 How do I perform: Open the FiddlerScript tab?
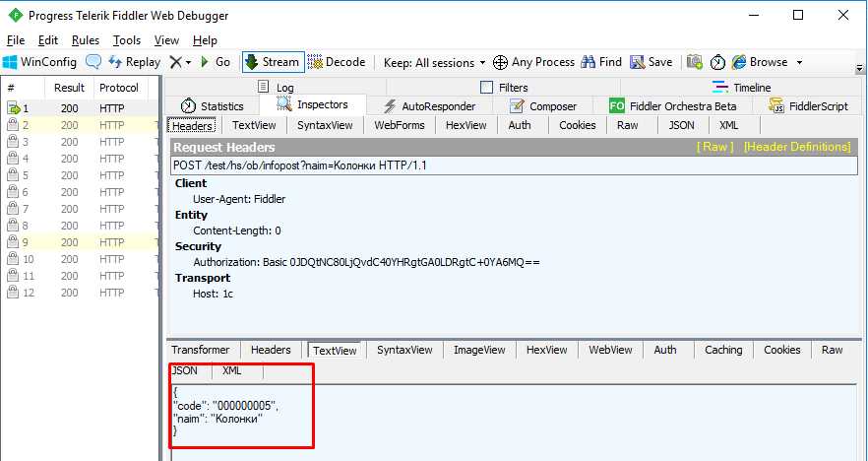point(809,105)
